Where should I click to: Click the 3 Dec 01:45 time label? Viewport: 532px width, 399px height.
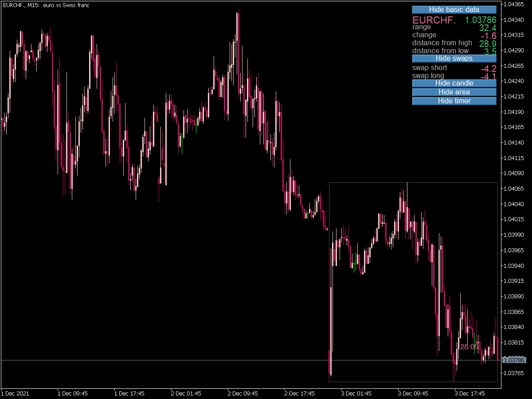356,394
